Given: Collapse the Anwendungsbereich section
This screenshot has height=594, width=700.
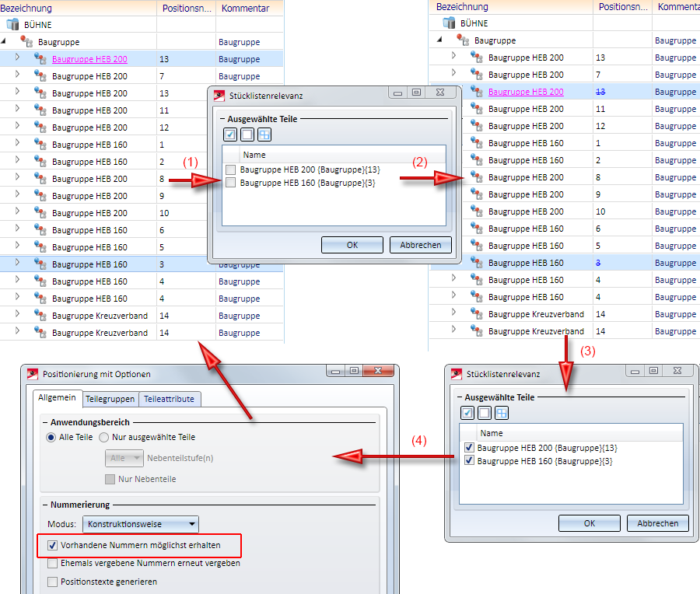Looking at the screenshot, I should (45, 422).
